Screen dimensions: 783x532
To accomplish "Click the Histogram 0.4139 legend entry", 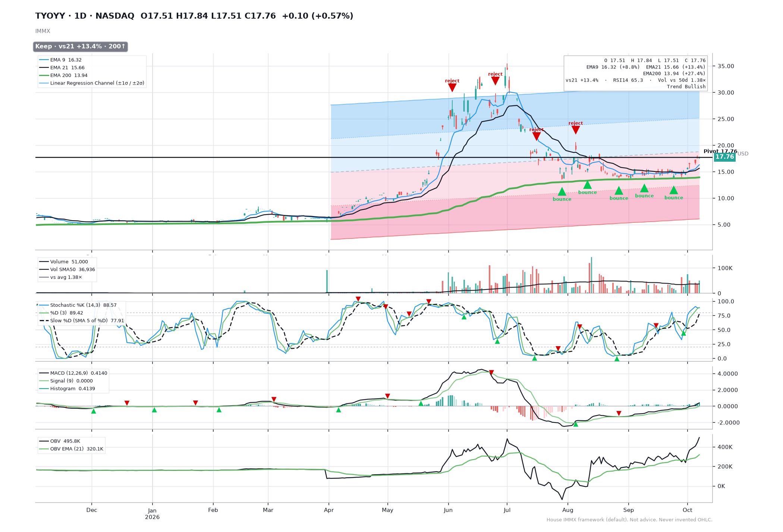I will [67, 389].
